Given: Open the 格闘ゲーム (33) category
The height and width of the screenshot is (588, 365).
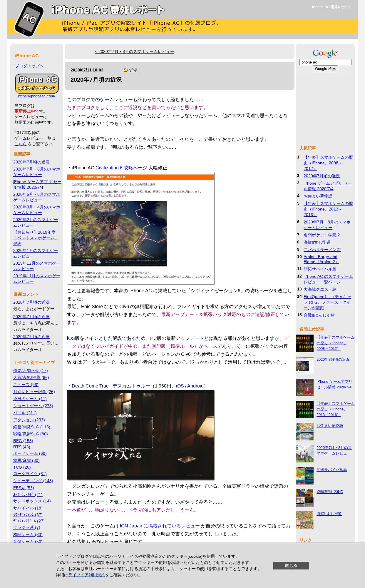Looking at the screenshot, I should coord(28,534).
